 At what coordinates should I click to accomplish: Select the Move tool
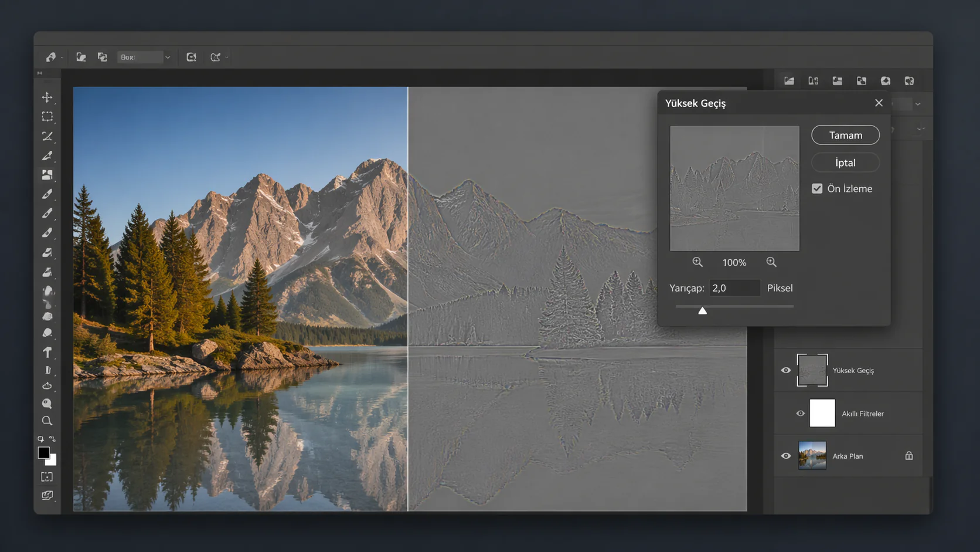[47, 98]
